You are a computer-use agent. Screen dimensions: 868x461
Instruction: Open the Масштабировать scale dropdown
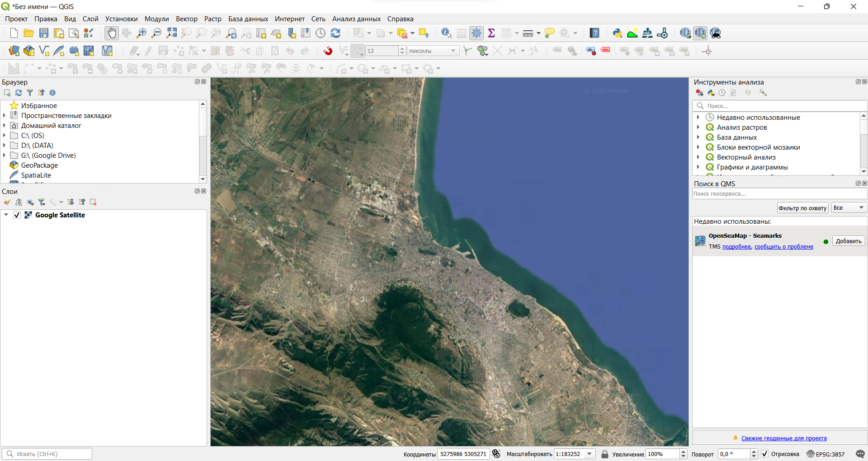pos(589,454)
